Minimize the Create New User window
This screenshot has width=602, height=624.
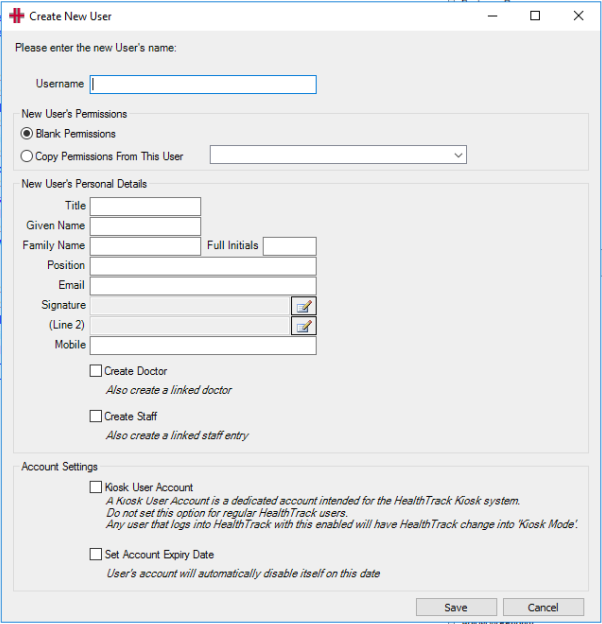[493, 16]
